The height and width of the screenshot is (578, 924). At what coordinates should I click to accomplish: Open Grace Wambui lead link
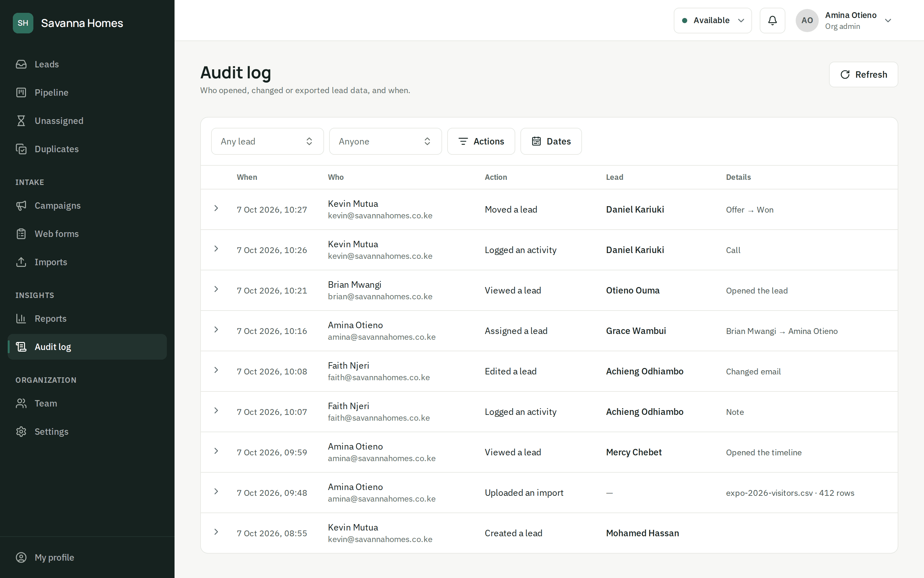coord(636,331)
